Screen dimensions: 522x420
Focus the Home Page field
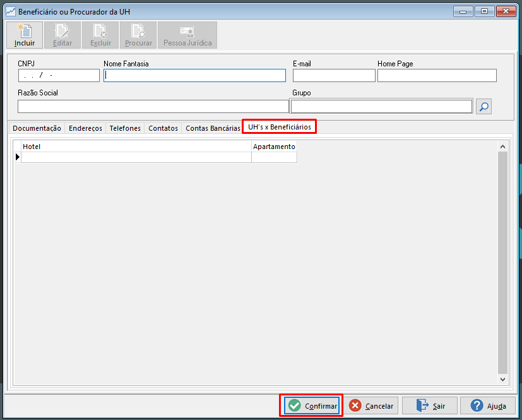pos(437,76)
